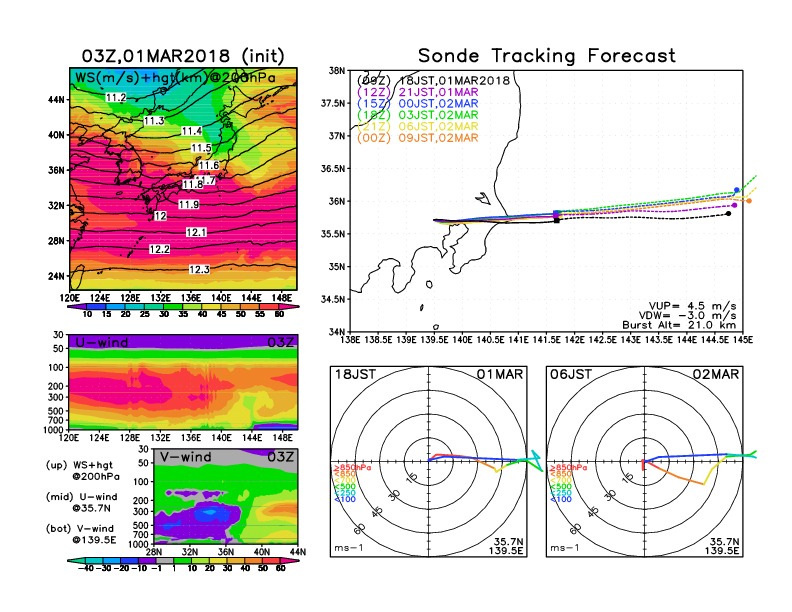Click the 11.9 height contour label
The height and width of the screenshot is (612, 792).
189,205
